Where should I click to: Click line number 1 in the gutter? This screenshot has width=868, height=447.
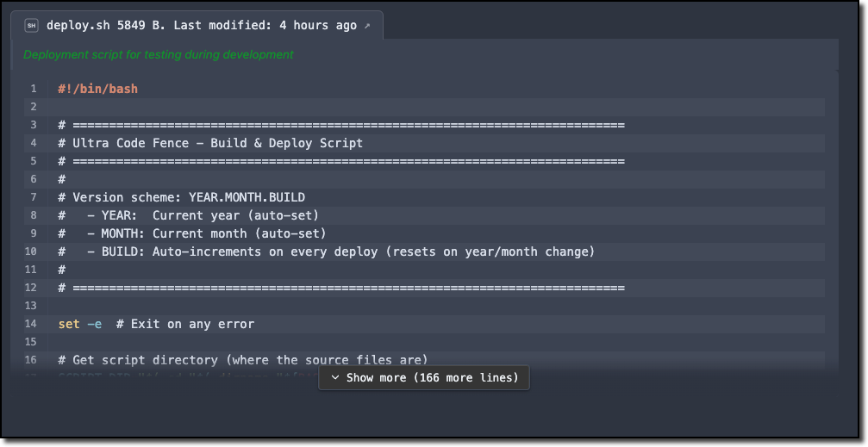click(33, 89)
